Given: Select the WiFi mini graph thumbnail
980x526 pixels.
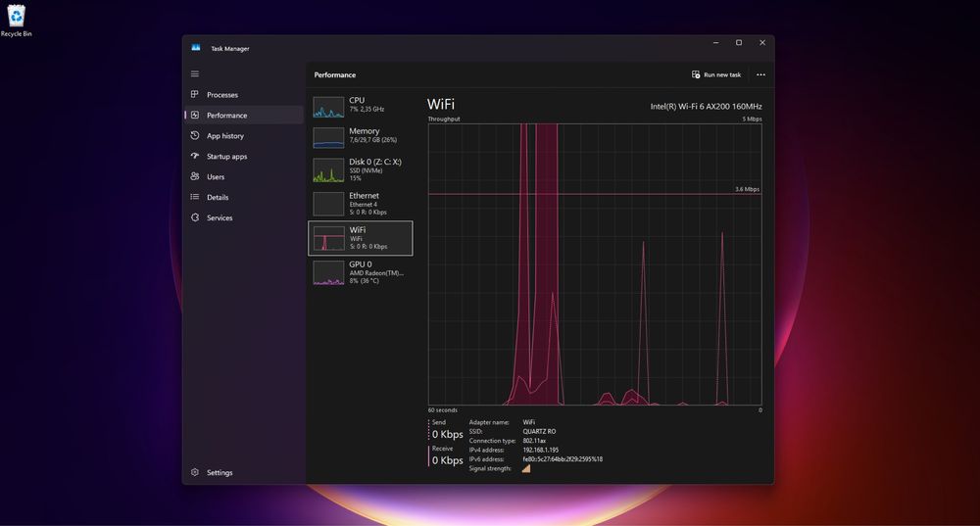Looking at the screenshot, I should click(328, 238).
